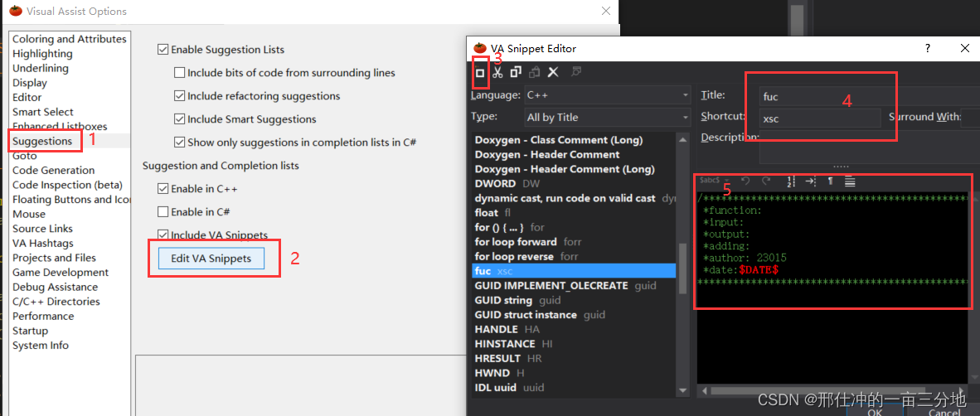Click the Cut scissors icon in the snippet toolbar

[497, 72]
